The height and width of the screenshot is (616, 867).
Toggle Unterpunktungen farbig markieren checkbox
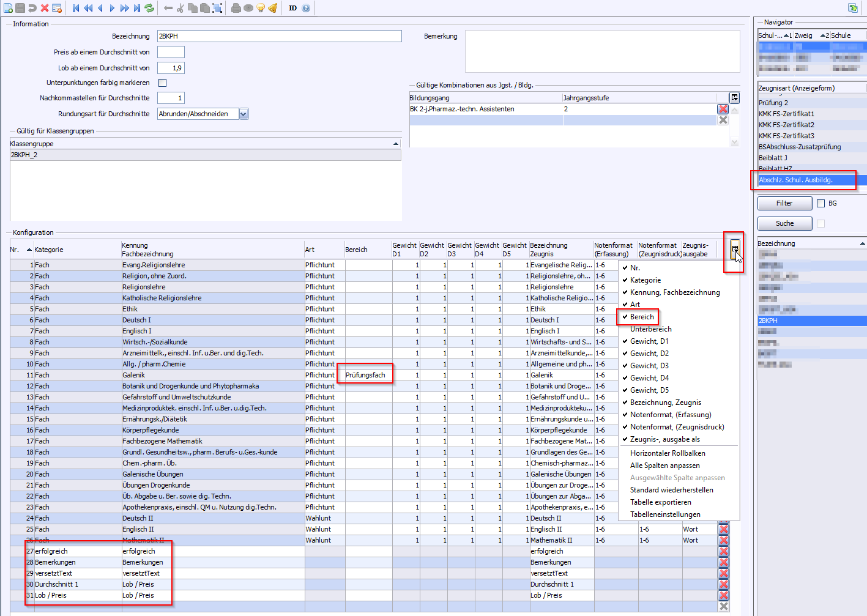162,83
